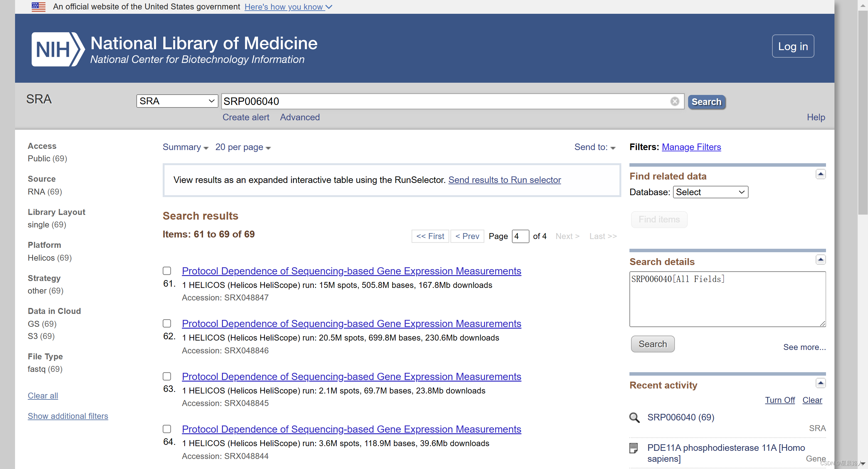Clear search box with X icon

point(674,101)
